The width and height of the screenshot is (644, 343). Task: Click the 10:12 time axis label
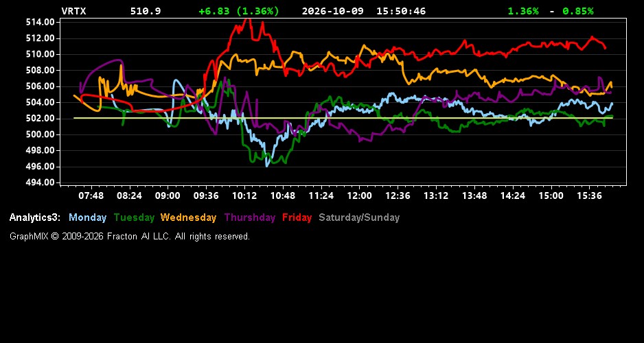(244, 196)
